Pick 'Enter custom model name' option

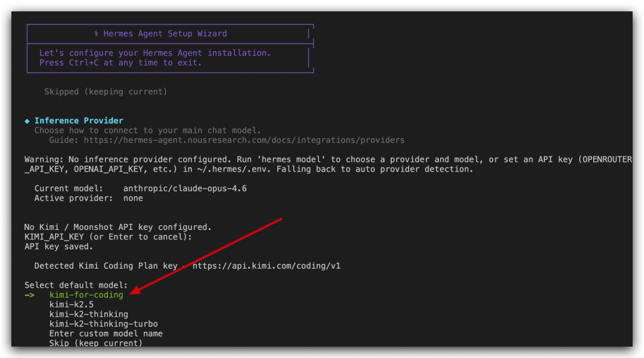106,334
